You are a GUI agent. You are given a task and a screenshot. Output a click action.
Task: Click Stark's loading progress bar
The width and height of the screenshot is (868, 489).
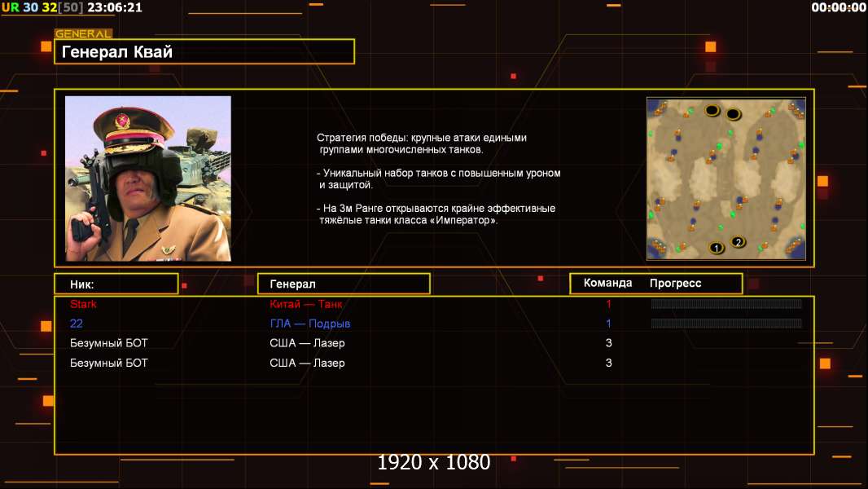click(x=726, y=303)
